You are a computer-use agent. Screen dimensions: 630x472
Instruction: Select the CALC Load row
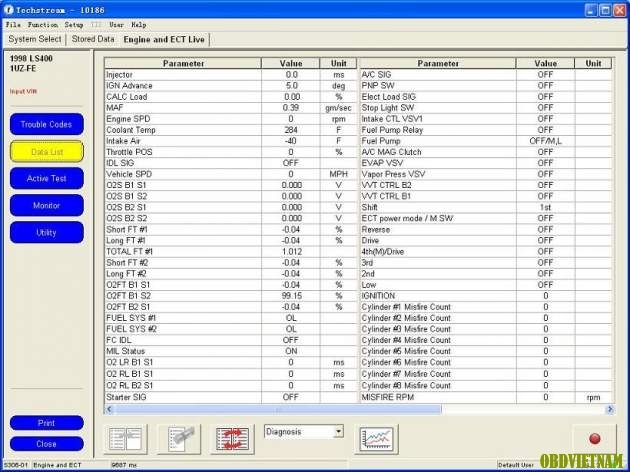click(x=231, y=97)
